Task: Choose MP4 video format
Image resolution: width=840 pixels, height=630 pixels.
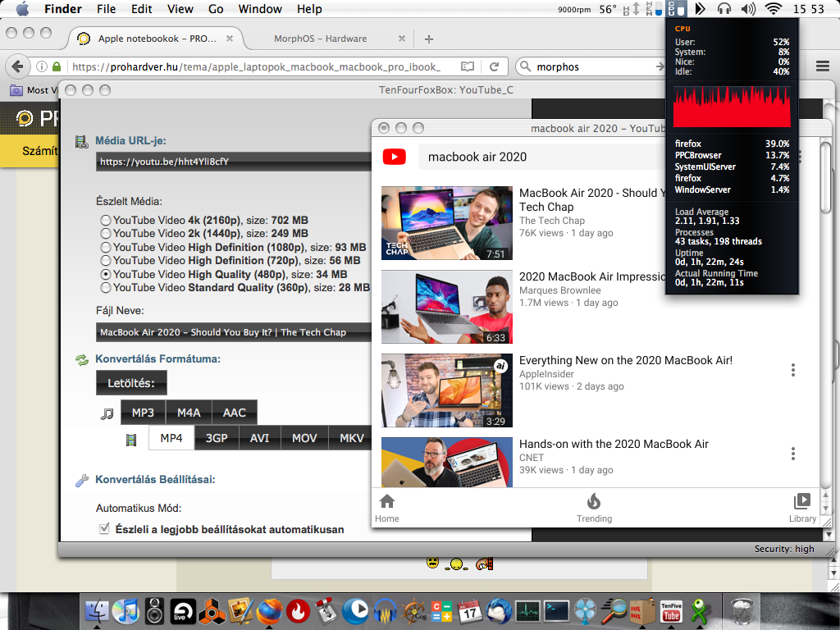Action: coord(171,438)
